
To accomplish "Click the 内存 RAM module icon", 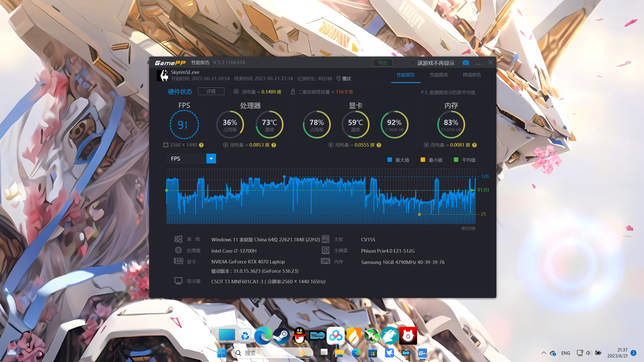I will (326, 261).
